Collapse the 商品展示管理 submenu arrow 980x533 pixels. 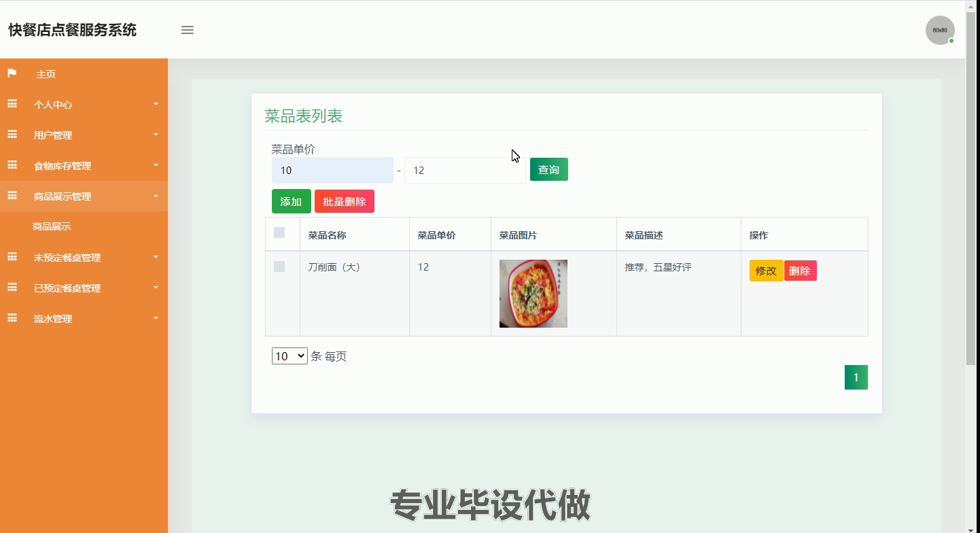[x=156, y=196]
